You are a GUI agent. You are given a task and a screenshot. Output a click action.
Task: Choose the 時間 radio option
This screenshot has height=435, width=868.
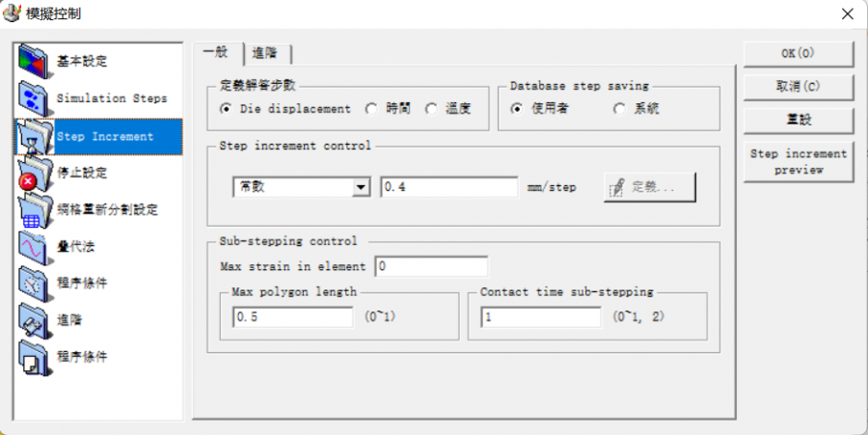pos(371,109)
